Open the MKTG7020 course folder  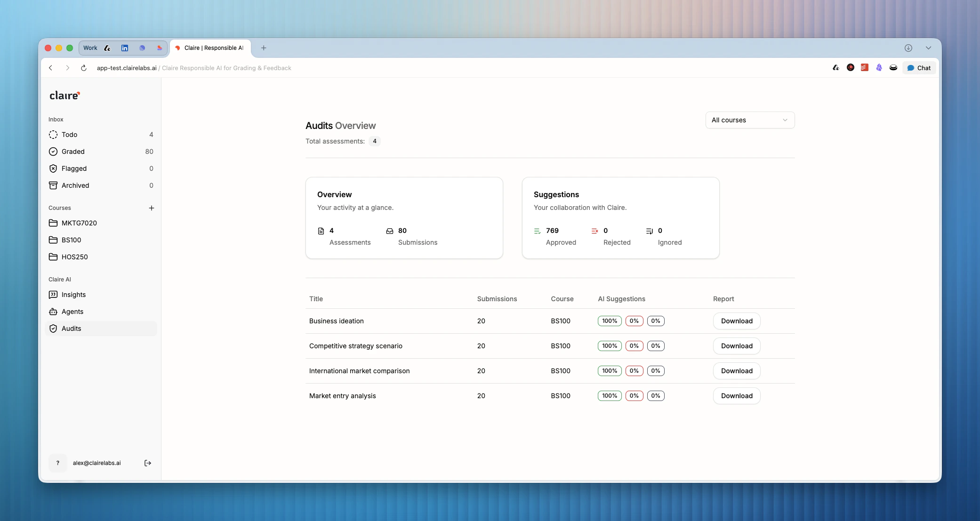click(79, 223)
